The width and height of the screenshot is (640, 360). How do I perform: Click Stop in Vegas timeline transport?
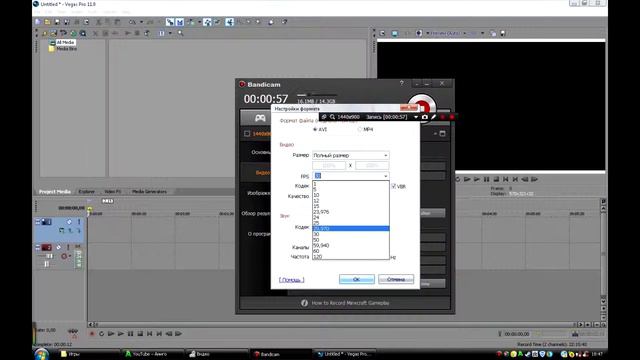point(140,334)
